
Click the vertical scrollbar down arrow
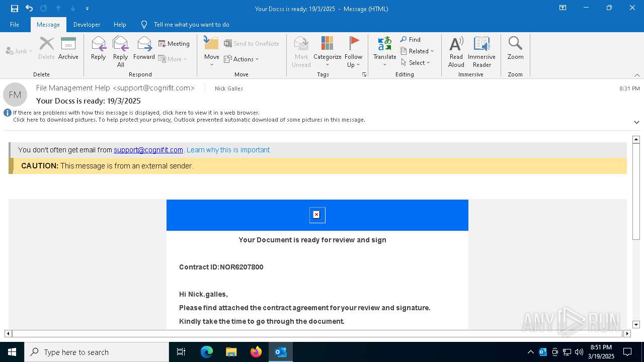[x=636, y=325]
